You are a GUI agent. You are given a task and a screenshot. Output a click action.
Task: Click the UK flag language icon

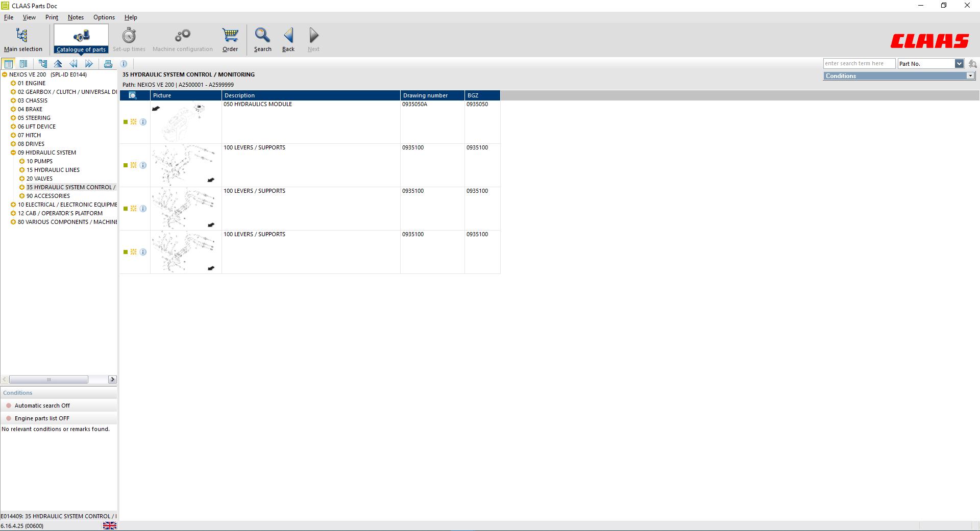110,525
